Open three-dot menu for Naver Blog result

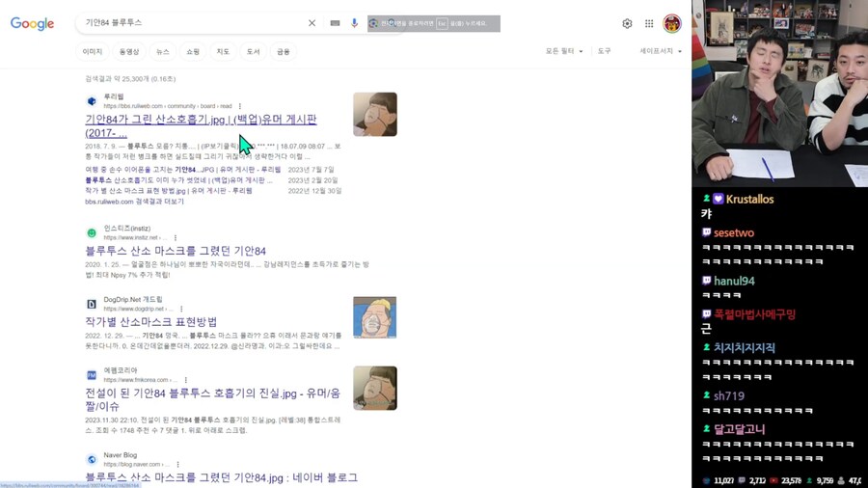pyautogui.click(x=177, y=465)
